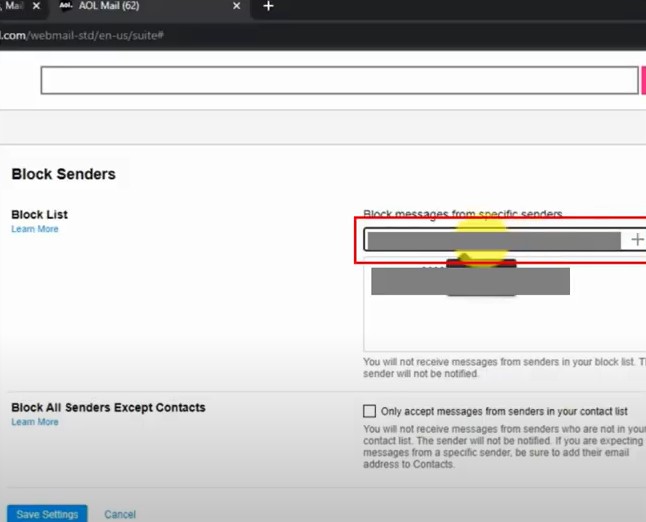Click the AOL favicon on the mail tab
This screenshot has width=646, height=522.
pyautogui.click(x=66, y=6)
